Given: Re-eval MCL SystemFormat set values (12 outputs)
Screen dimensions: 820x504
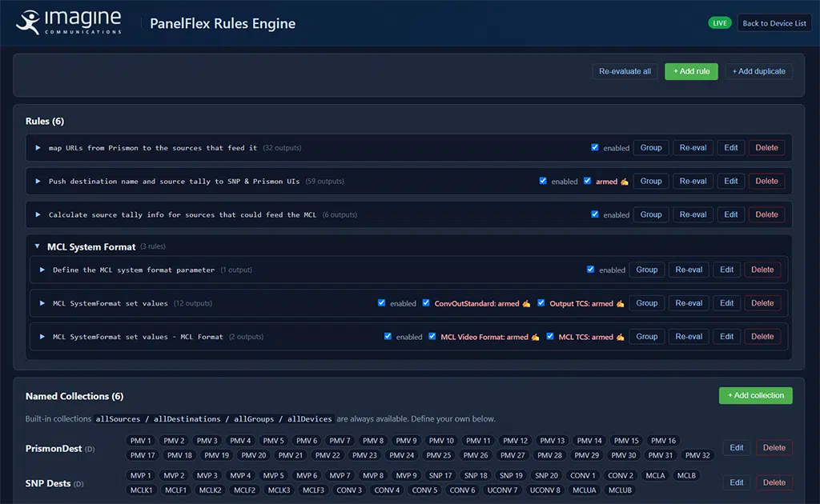Looking at the screenshot, I should [689, 303].
